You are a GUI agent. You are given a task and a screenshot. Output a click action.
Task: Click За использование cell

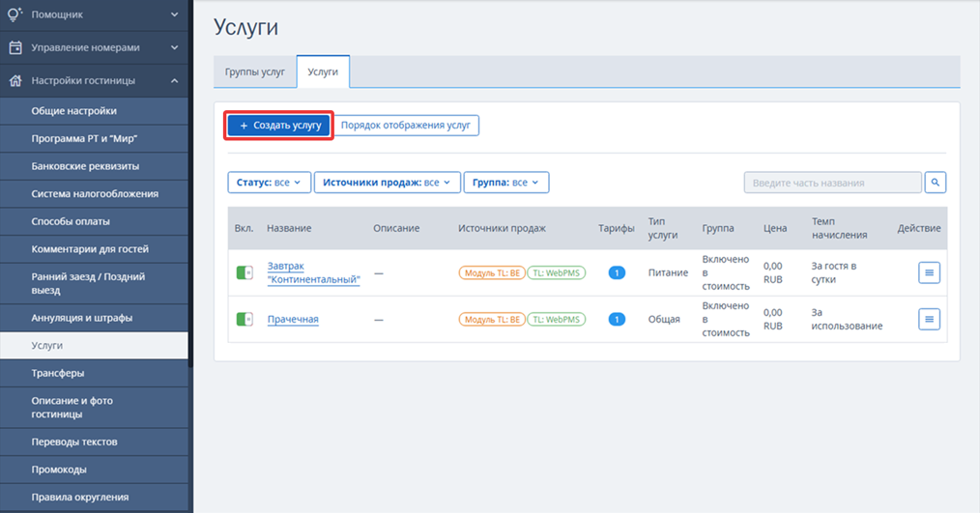tap(847, 320)
